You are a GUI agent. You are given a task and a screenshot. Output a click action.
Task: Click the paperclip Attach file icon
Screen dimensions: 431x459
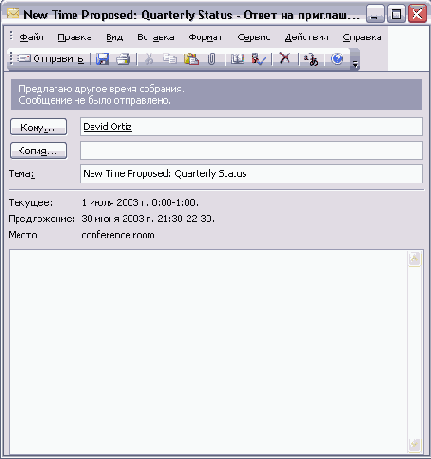[211, 59]
